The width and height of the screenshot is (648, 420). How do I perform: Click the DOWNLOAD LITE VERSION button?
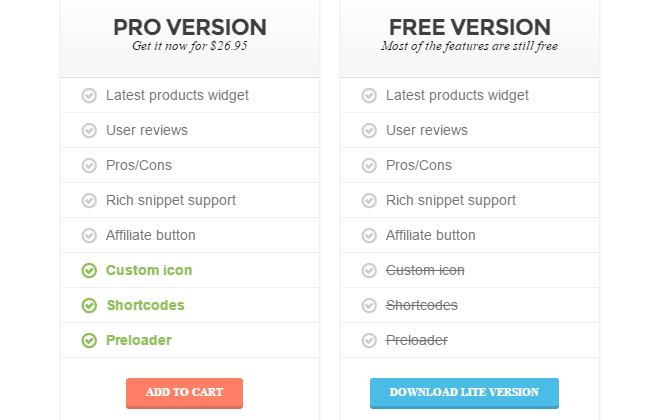(464, 393)
